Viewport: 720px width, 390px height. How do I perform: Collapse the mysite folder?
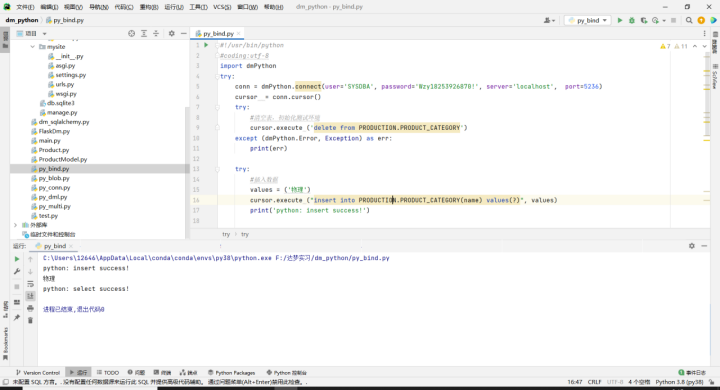(33, 47)
